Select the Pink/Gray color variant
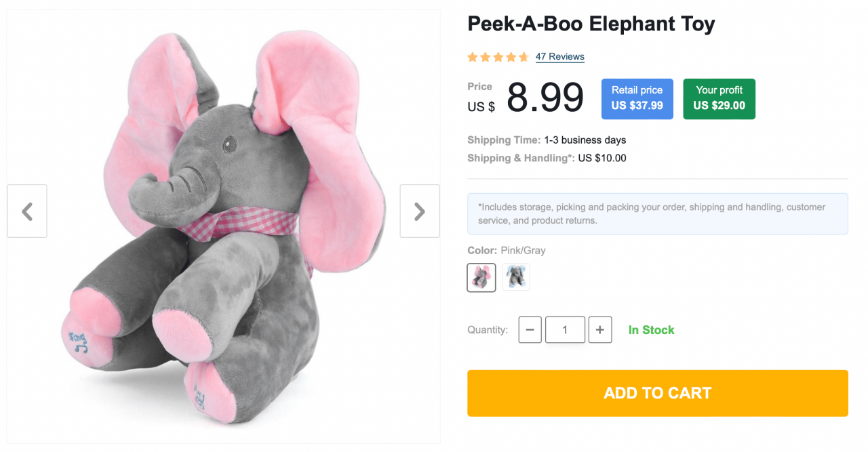 click(x=481, y=277)
